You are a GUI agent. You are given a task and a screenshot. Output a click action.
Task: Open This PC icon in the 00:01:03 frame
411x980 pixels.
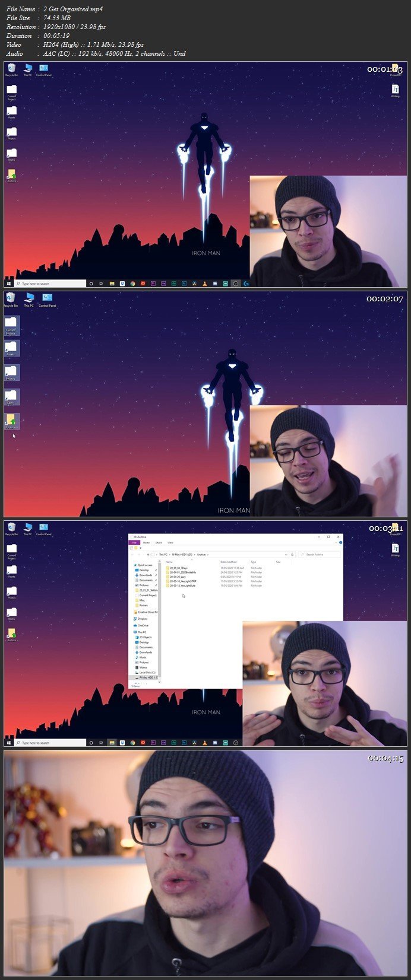coord(27,71)
